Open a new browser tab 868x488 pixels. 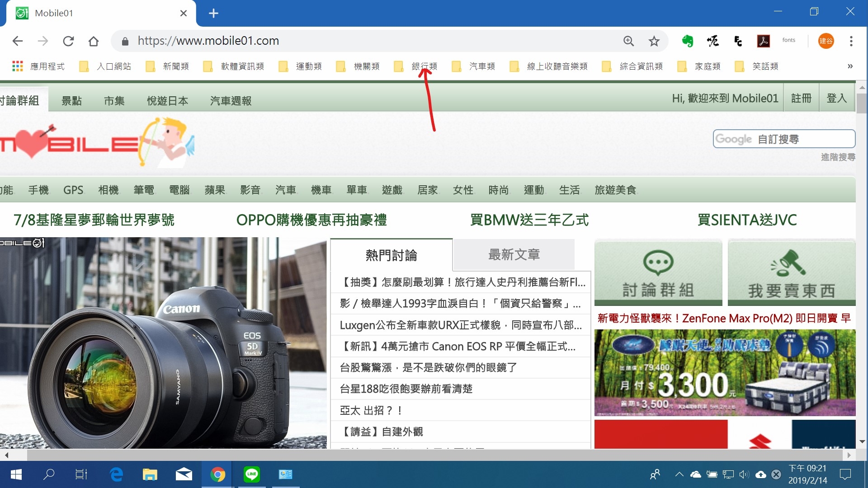point(214,13)
